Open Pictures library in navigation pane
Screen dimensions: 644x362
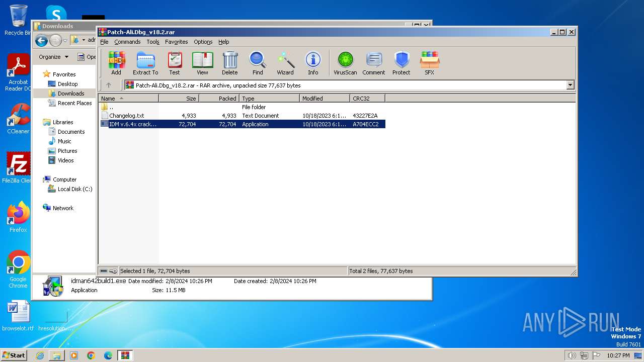pos(67,151)
